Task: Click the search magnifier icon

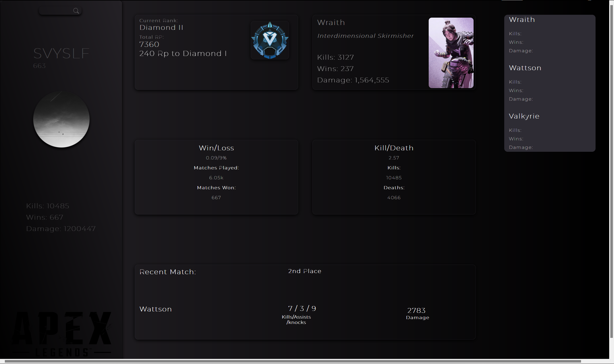Action: point(76,11)
